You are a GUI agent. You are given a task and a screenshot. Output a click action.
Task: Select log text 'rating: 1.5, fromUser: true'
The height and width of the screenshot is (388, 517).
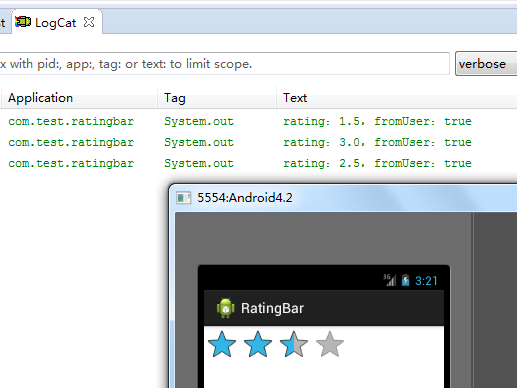pos(377,121)
